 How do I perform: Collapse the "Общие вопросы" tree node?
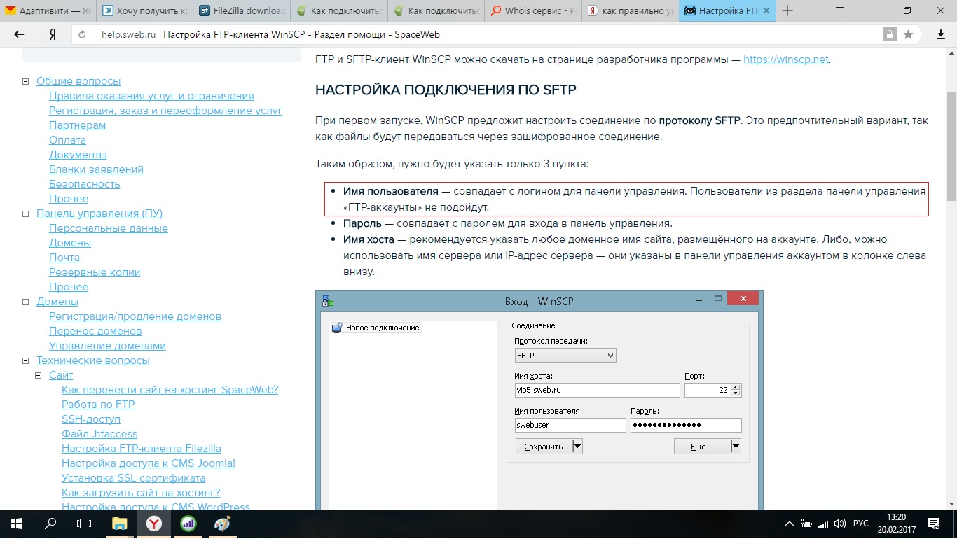pyautogui.click(x=27, y=81)
